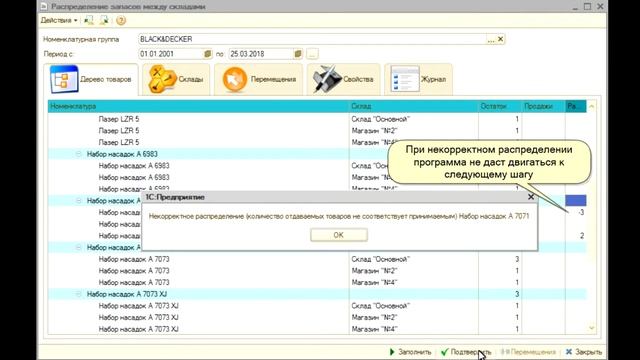Open calendar for the start date
640x360 pixels.
pyautogui.click(x=208, y=54)
